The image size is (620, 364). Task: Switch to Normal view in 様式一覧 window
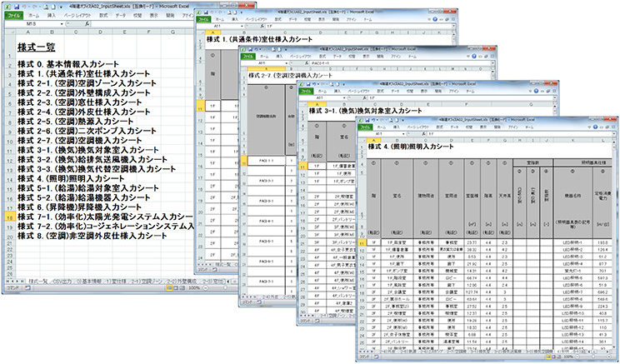(x=169, y=288)
